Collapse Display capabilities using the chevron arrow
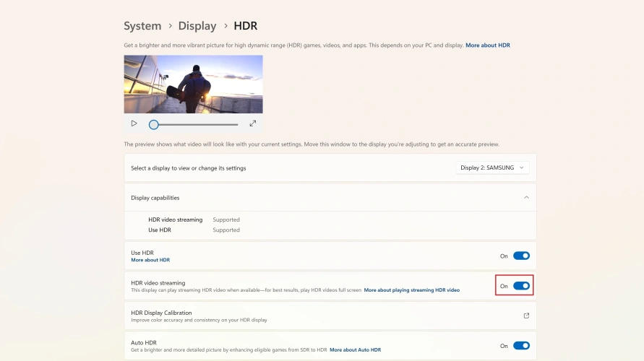This screenshot has height=361, width=644. (x=526, y=197)
